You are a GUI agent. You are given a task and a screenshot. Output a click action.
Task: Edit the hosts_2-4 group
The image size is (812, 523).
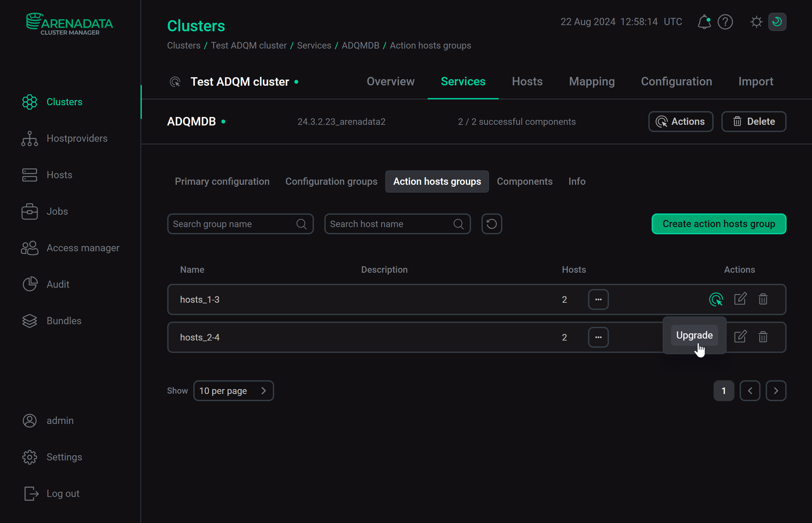(740, 337)
